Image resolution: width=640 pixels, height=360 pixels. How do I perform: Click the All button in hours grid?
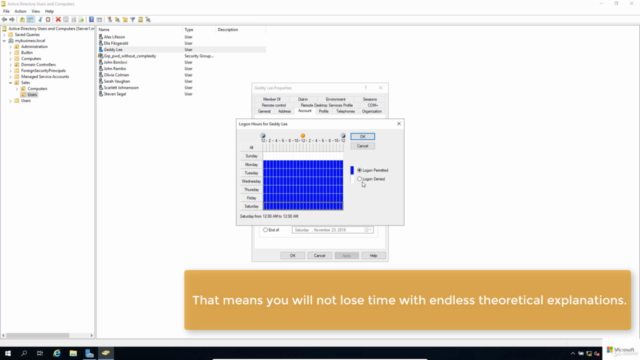point(251,147)
